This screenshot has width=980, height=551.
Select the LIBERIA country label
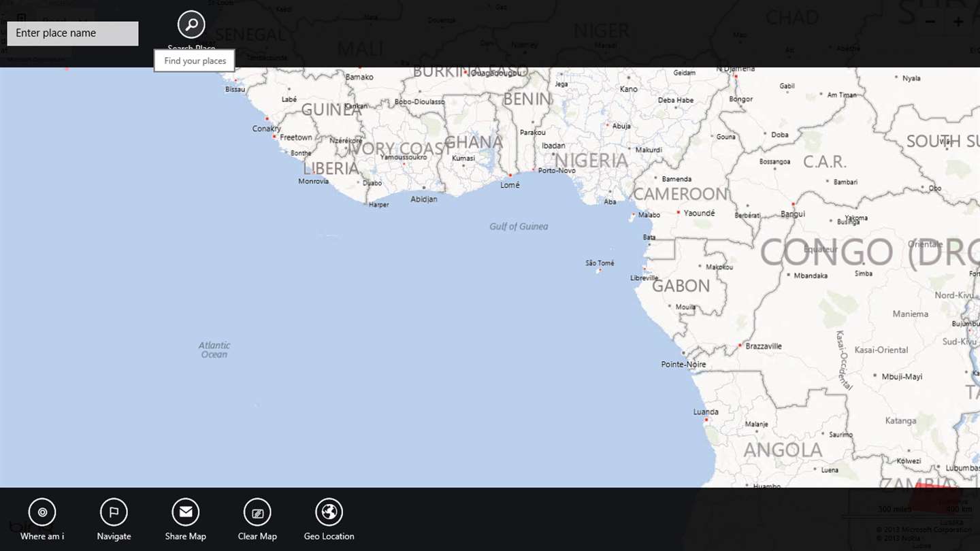point(331,168)
